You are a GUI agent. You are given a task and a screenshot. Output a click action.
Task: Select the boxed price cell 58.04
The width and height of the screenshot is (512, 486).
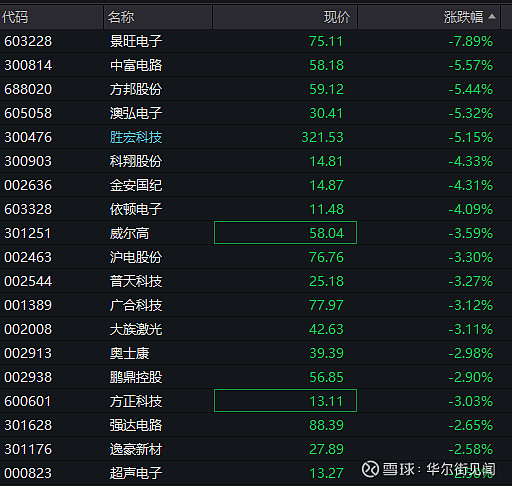[x=285, y=233]
